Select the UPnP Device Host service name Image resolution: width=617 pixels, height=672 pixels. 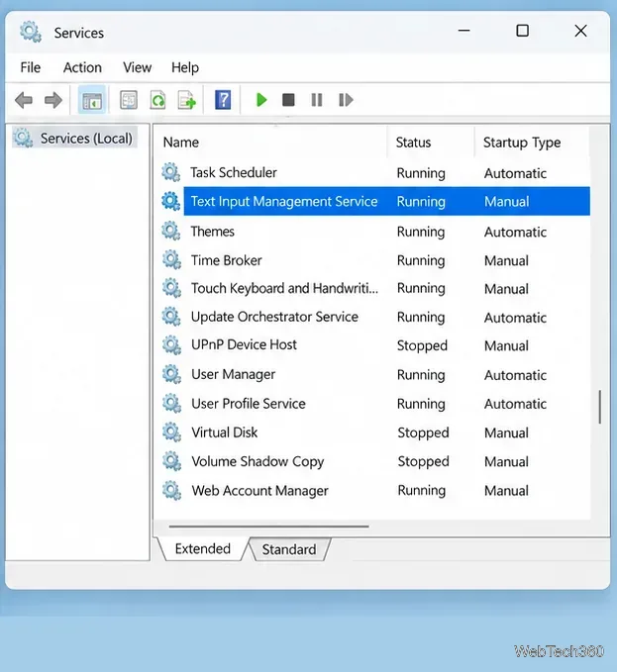[244, 344]
